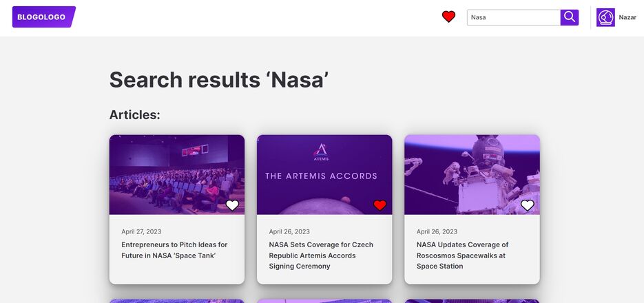
Task: Open the partially visible bottom-left article card
Action: (176, 301)
